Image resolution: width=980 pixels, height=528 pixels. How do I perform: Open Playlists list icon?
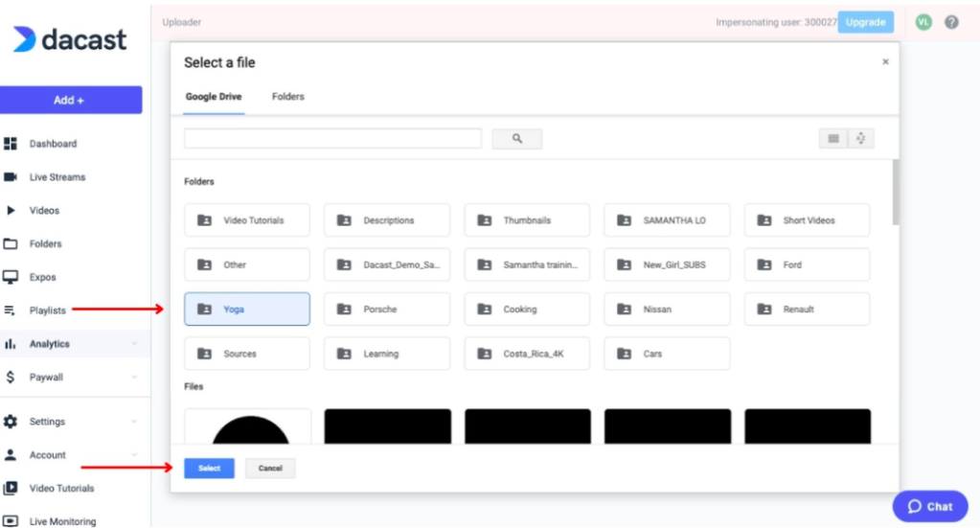pos(10,310)
